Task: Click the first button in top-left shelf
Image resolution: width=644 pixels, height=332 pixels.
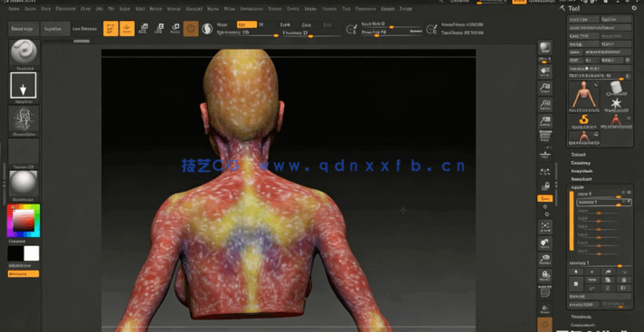Action: 24,29
